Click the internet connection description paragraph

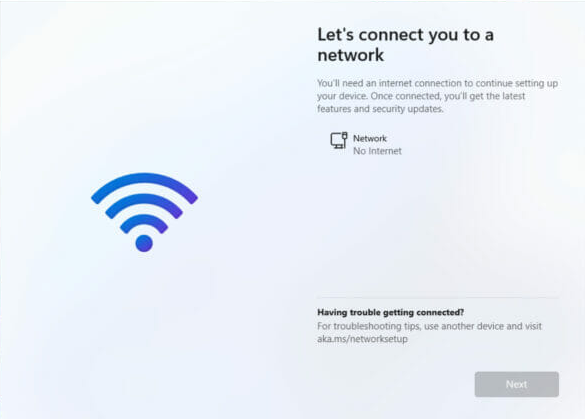click(437, 96)
